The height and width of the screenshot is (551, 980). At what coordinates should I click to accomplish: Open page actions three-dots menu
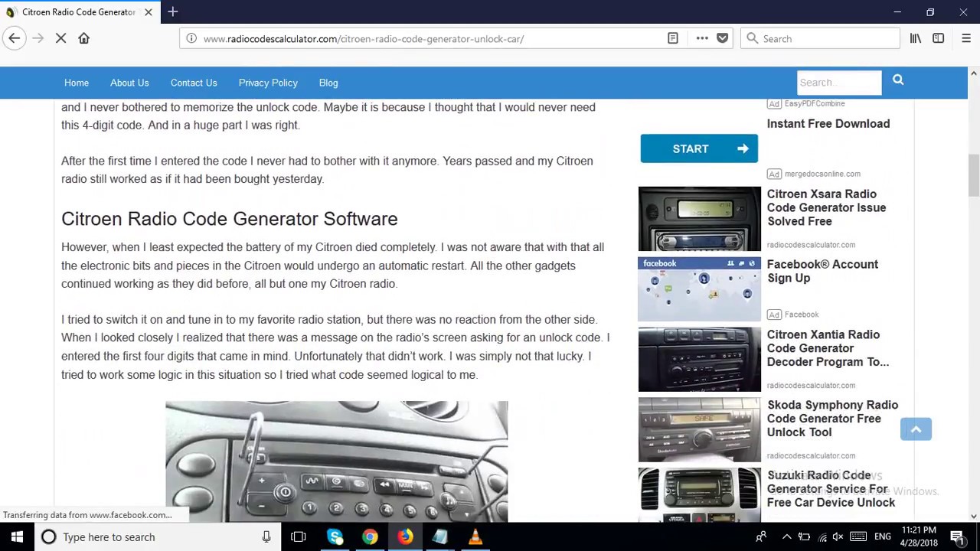701,38
